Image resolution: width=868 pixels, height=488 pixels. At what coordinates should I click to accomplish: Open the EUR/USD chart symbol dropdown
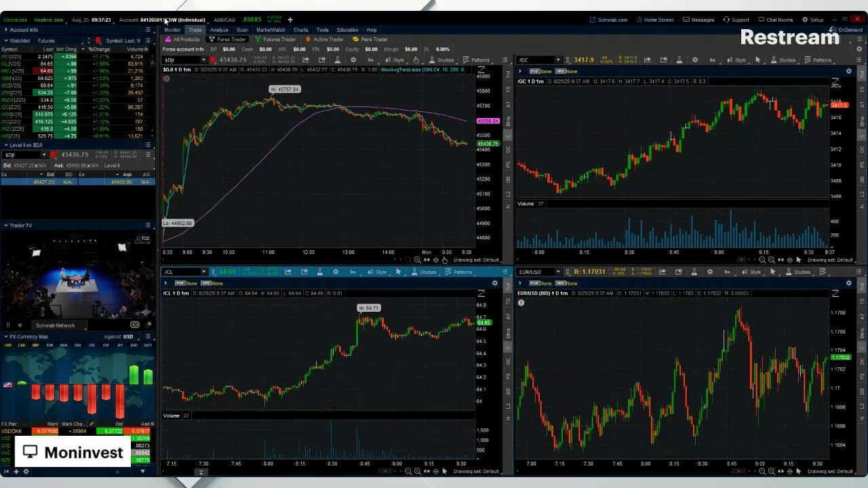[558, 272]
